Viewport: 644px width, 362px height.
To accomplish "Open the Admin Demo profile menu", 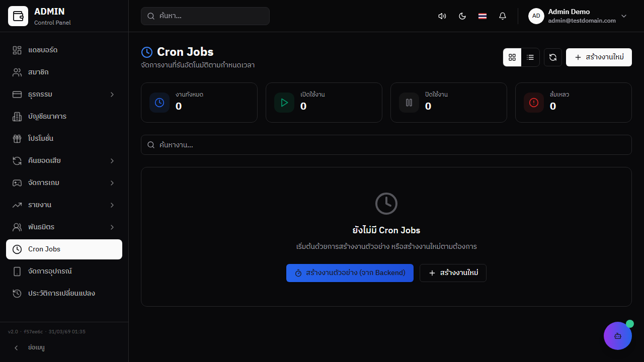I will tap(578, 16).
